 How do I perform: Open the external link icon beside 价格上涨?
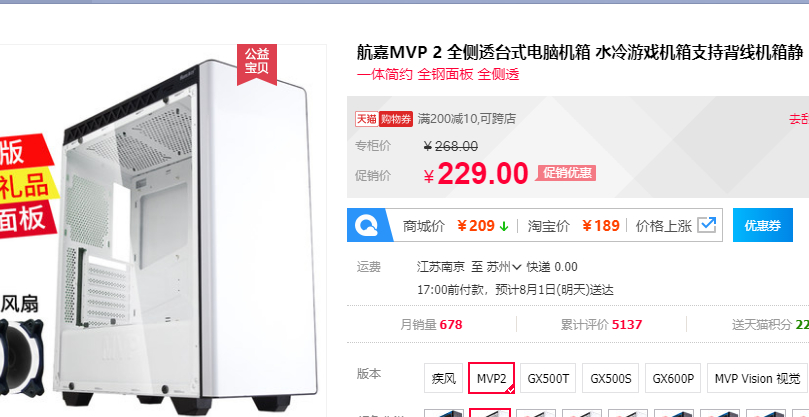[x=707, y=225]
